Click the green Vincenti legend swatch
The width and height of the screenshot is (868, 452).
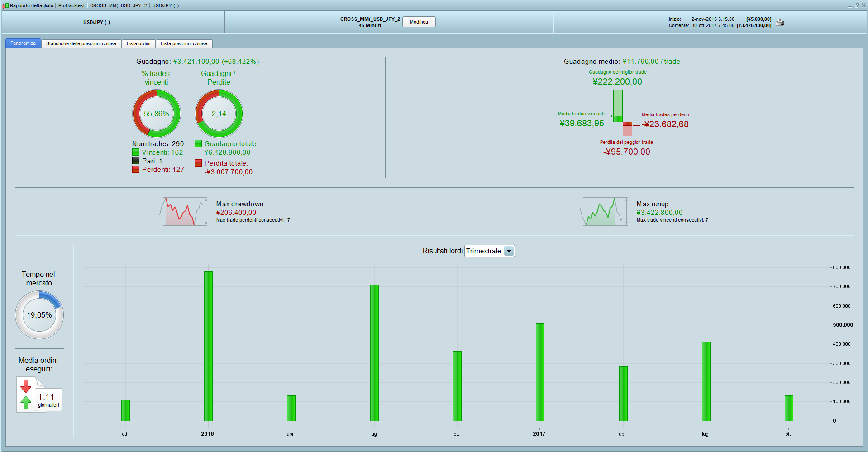[136, 152]
